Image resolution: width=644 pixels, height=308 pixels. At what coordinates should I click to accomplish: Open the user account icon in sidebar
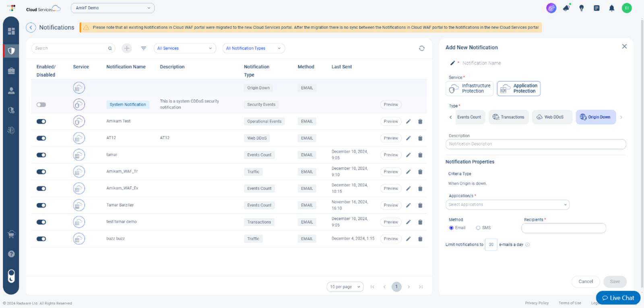point(11,90)
